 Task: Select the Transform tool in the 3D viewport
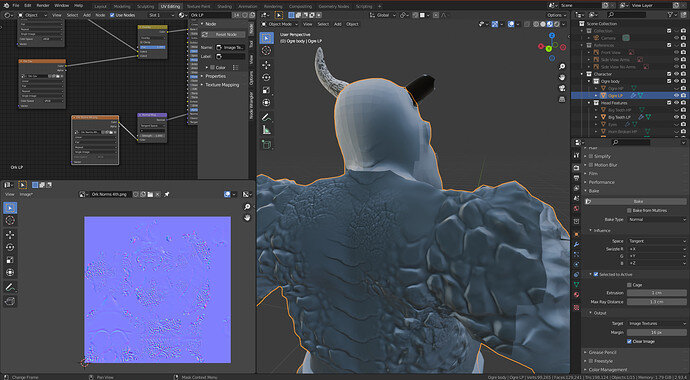coord(266,103)
